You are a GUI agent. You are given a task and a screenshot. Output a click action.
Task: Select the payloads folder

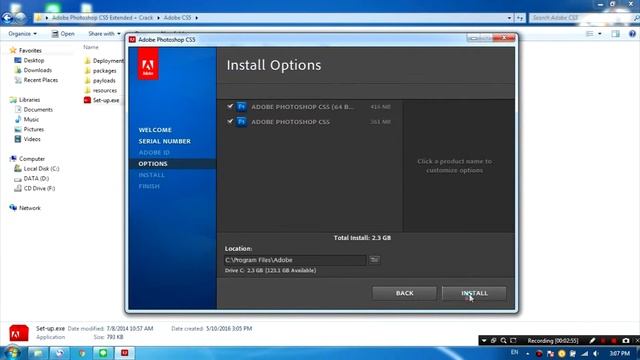click(100, 80)
